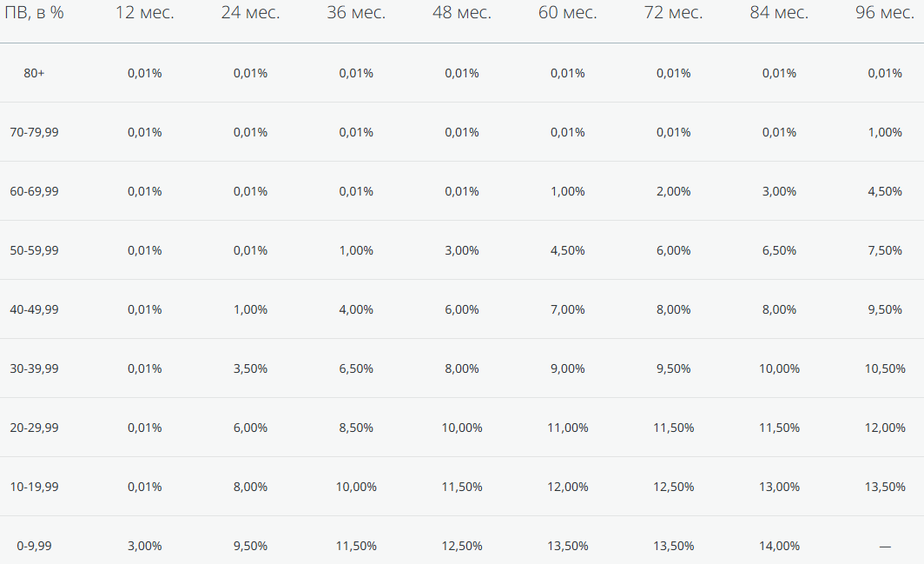This screenshot has height=564, width=924.
Task: Select the "80+" row label
Action: 35,73
